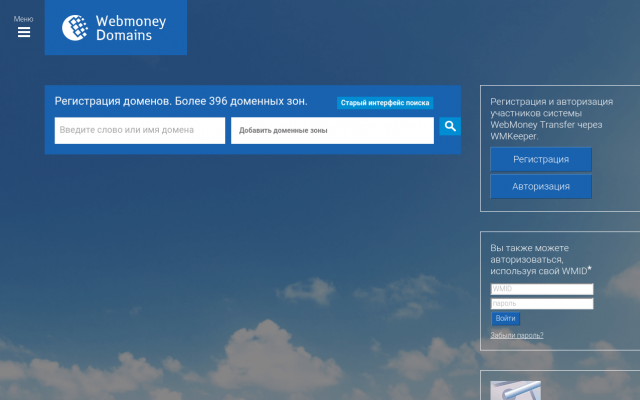Viewport: 640px width, 400px height.
Task: Click the text Вы также можете авторизоваться
Action: 529,254
